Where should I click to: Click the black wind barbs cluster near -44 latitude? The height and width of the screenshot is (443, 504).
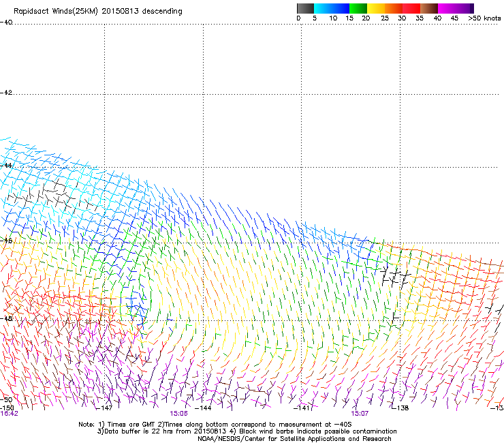pos(53,196)
